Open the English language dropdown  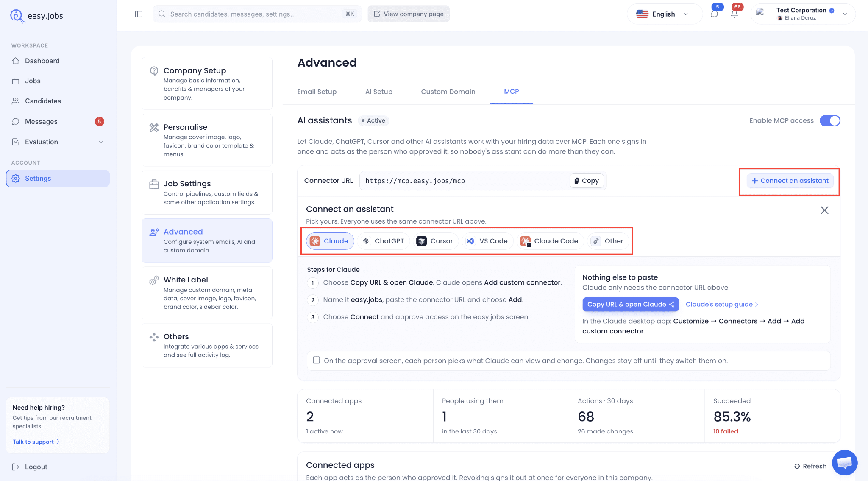[664, 14]
